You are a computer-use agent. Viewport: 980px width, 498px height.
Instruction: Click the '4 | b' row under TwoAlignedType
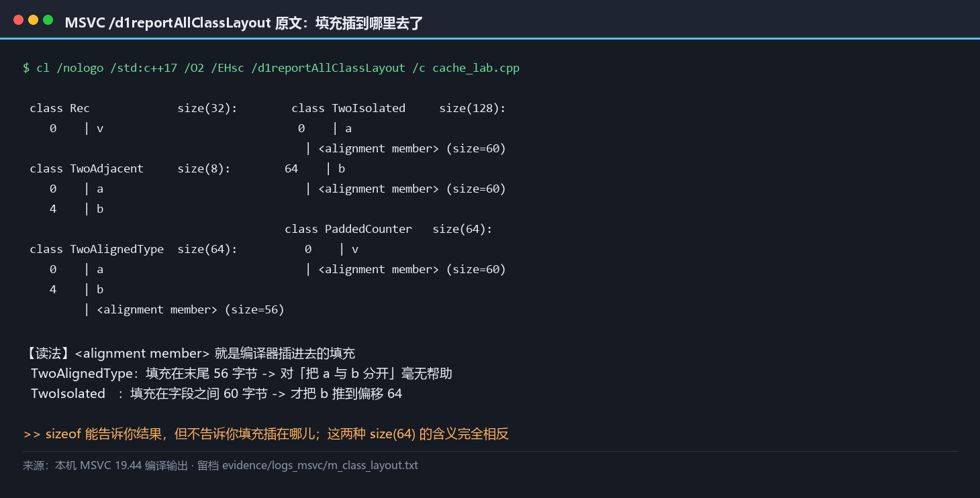point(77,289)
